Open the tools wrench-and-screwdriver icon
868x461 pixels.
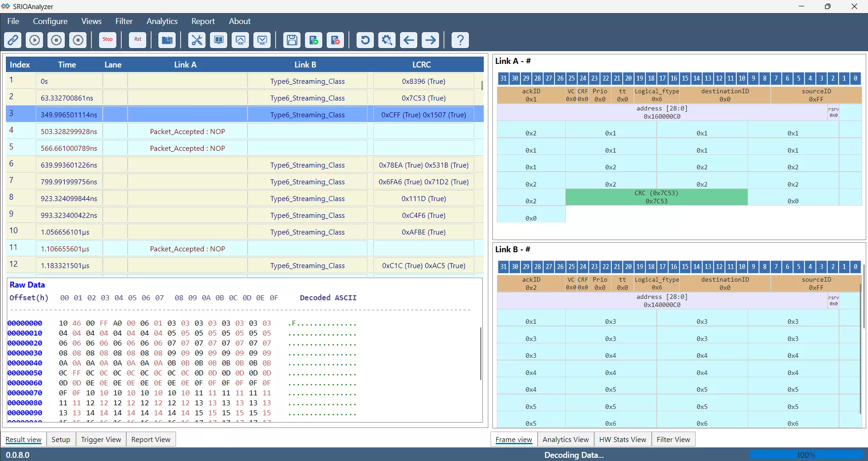197,40
